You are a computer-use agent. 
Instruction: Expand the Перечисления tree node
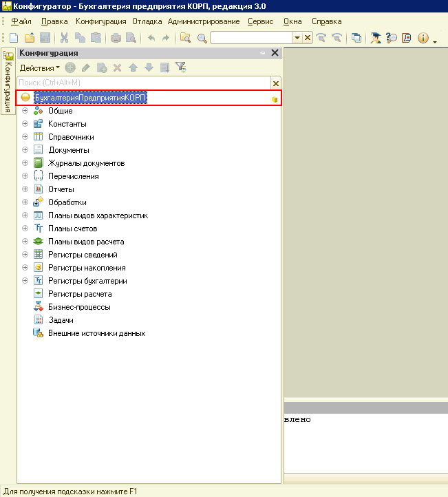click(x=25, y=176)
